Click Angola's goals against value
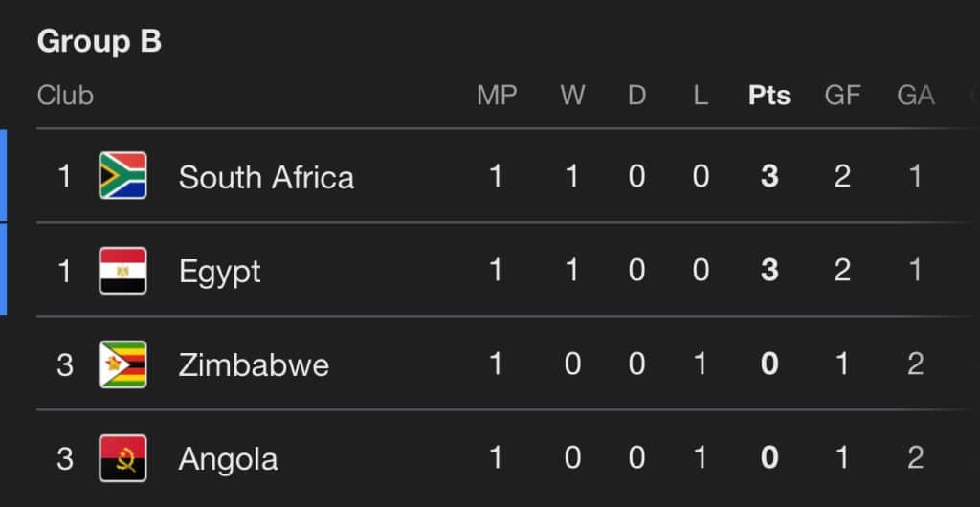This screenshot has width=980, height=507. tap(916, 458)
